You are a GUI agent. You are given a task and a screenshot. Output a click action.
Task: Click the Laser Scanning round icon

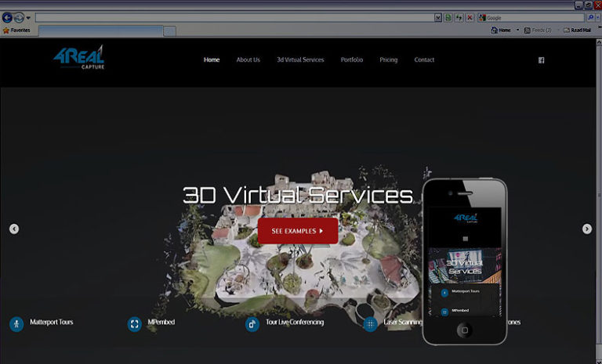(371, 324)
